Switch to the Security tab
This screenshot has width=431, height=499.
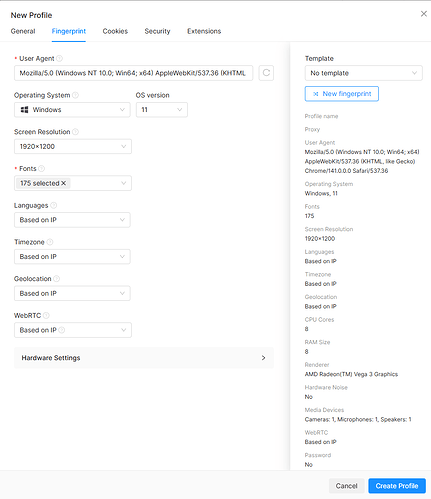157,31
